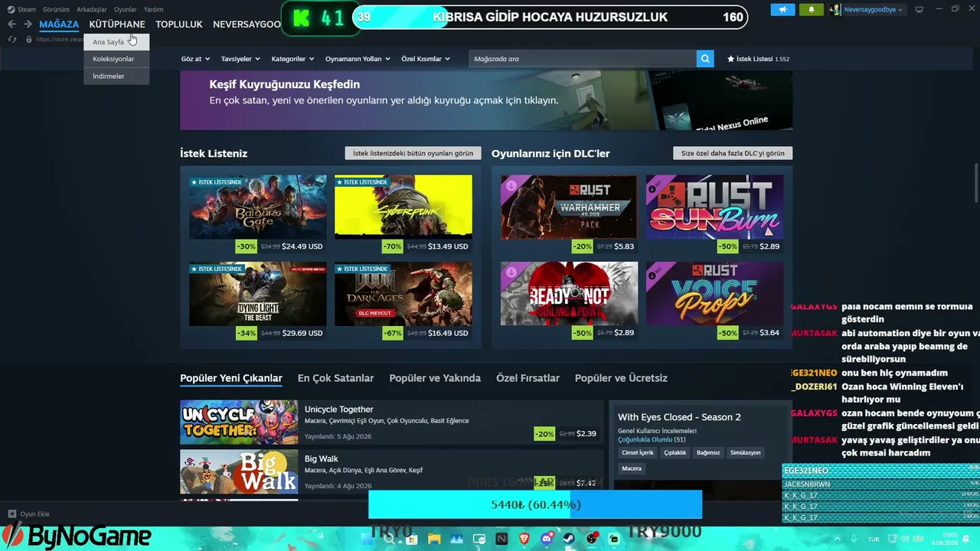Image resolution: width=980 pixels, height=551 pixels.
Task: Select the Popüler ve Ücretsiz tab
Action: pyautogui.click(x=621, y=378)
